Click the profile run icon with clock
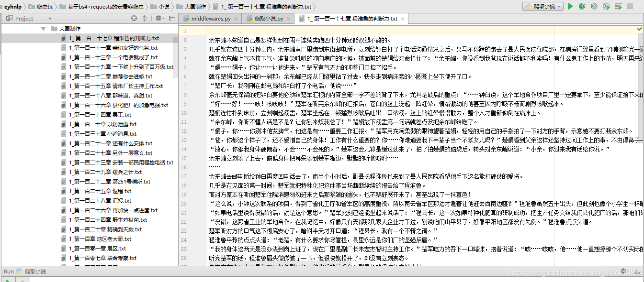 (606, 6)
